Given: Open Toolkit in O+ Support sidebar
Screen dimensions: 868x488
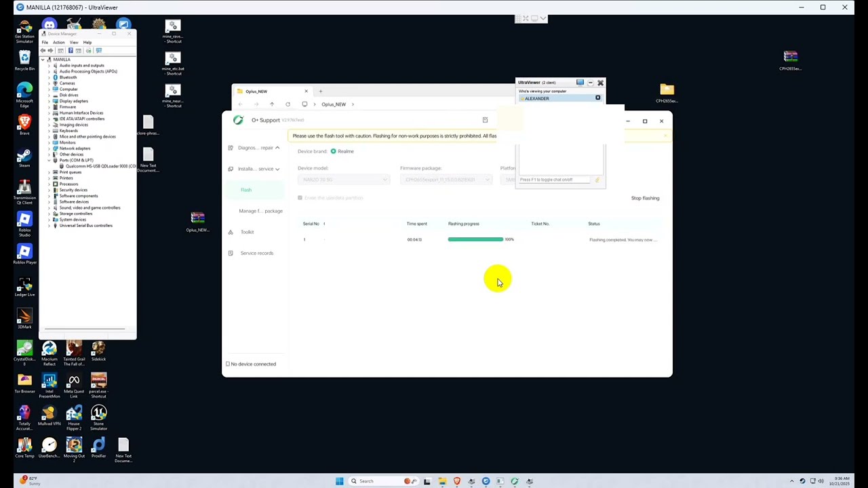Looking at the screenshot, I should (247, 232).
